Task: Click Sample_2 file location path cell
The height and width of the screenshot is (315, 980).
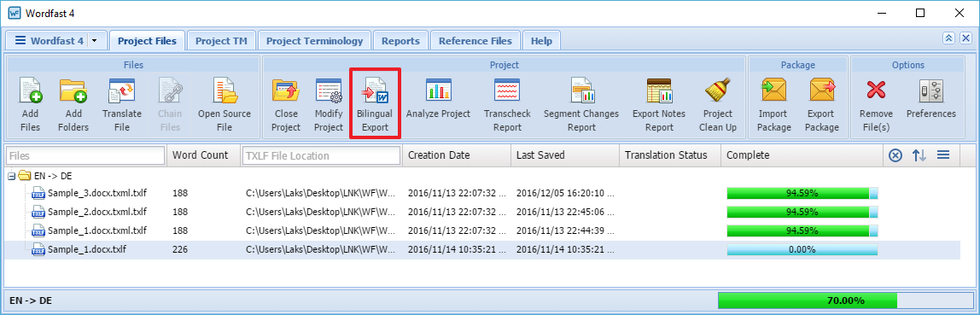Action: tap(321, 212)
